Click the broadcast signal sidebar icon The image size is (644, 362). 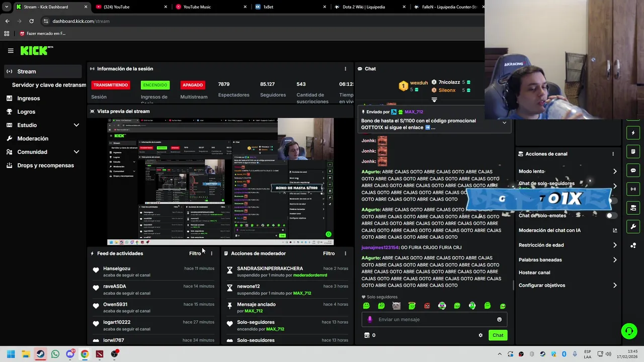(x=633, y=189)
